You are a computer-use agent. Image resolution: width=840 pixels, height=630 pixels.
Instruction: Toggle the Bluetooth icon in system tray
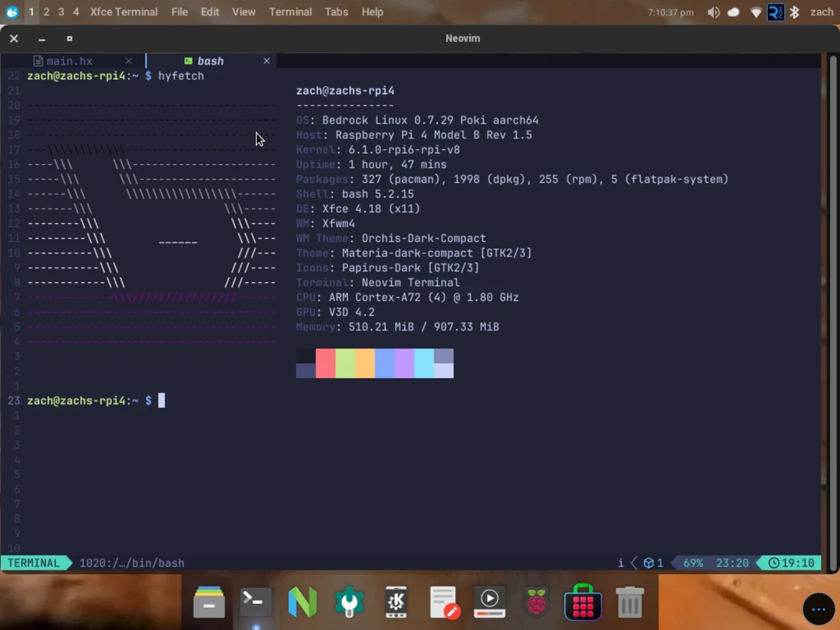[795, 12]
